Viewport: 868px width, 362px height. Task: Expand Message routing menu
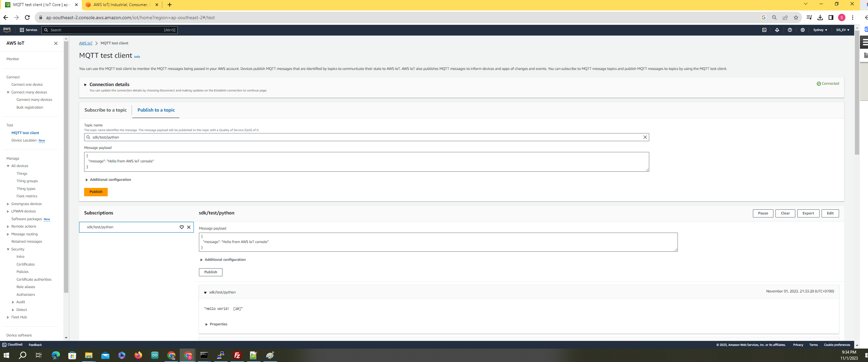(x=8, y=235)
